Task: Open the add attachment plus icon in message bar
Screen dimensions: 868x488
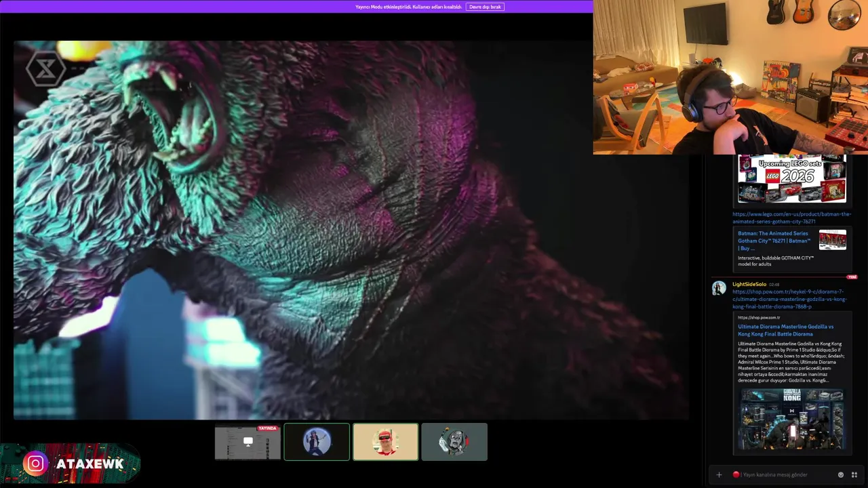Action: (x=719, y=474)
